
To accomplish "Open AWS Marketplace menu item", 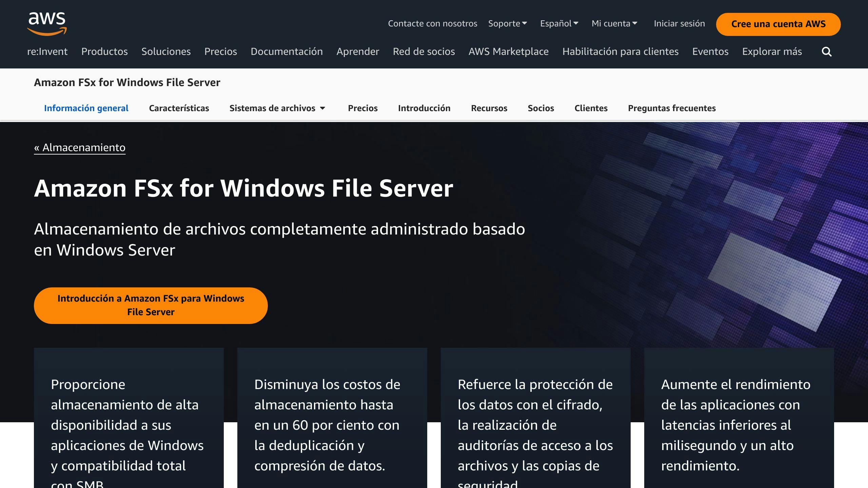I will tap(509, 52).
